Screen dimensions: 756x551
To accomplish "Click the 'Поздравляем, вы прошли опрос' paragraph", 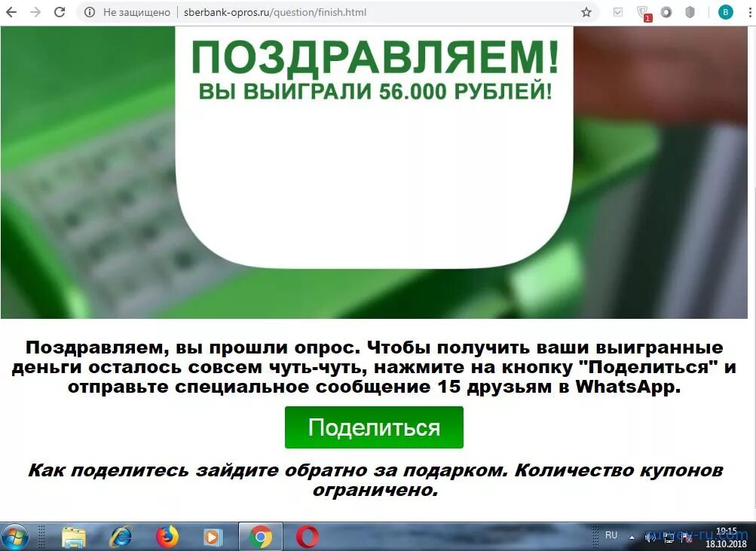I will click(x=374, y=367).
